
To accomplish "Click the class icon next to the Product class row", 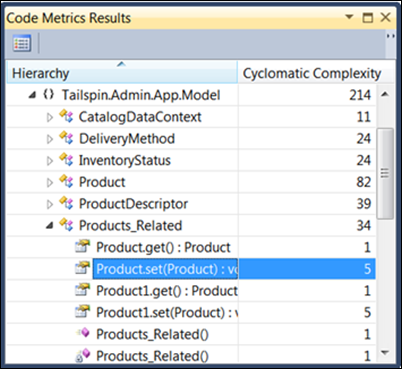I will [x=66, y=182].
